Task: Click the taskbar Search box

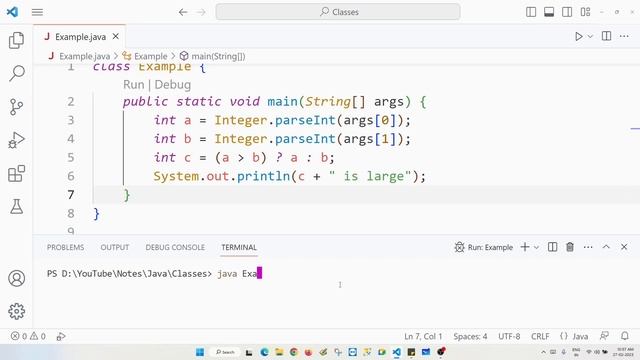Action: pos(225,352)
